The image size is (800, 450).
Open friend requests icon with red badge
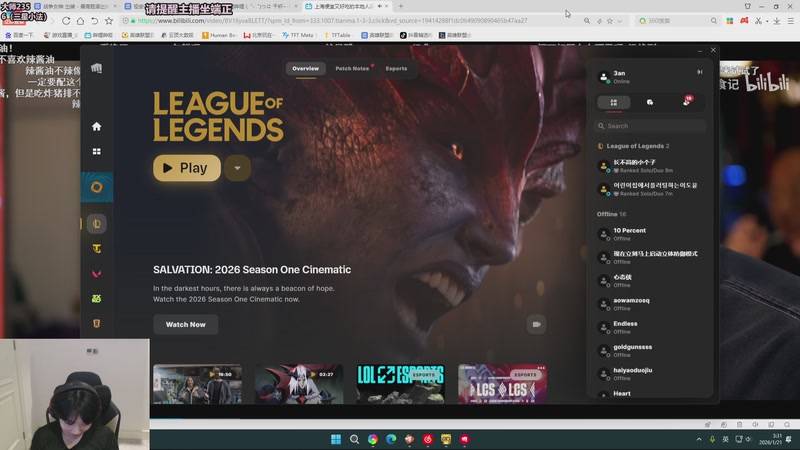click(687, 102)
